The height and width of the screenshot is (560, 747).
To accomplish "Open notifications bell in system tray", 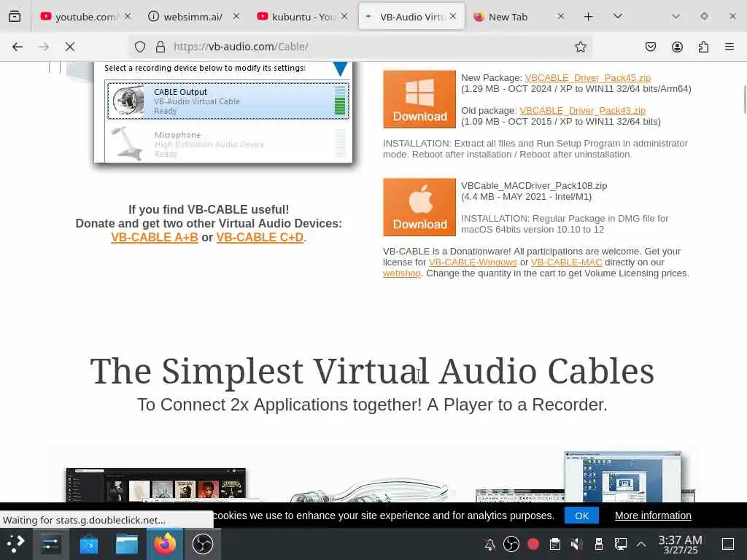I will tap(489, 544).
